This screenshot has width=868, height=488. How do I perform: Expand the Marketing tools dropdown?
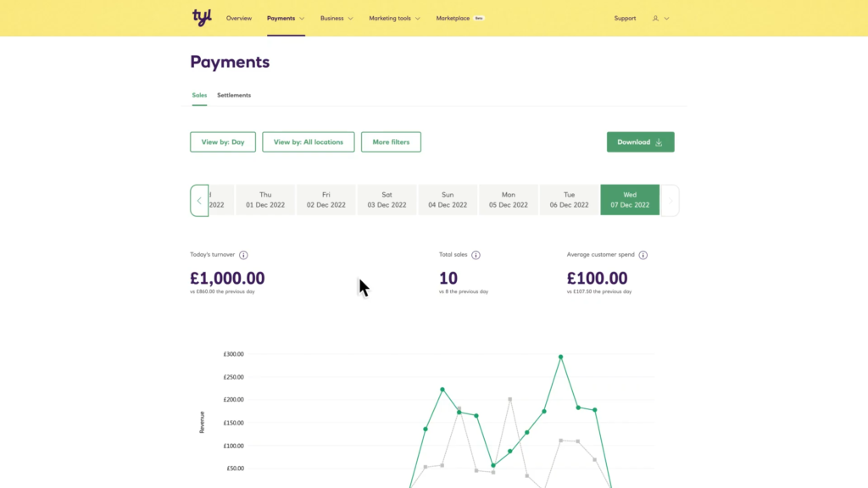pyautogui.click(x=391, y=18)
